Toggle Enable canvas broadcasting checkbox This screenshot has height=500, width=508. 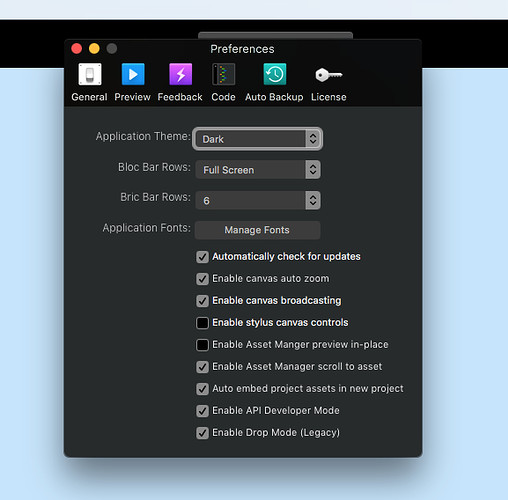(x=202, y=301)
